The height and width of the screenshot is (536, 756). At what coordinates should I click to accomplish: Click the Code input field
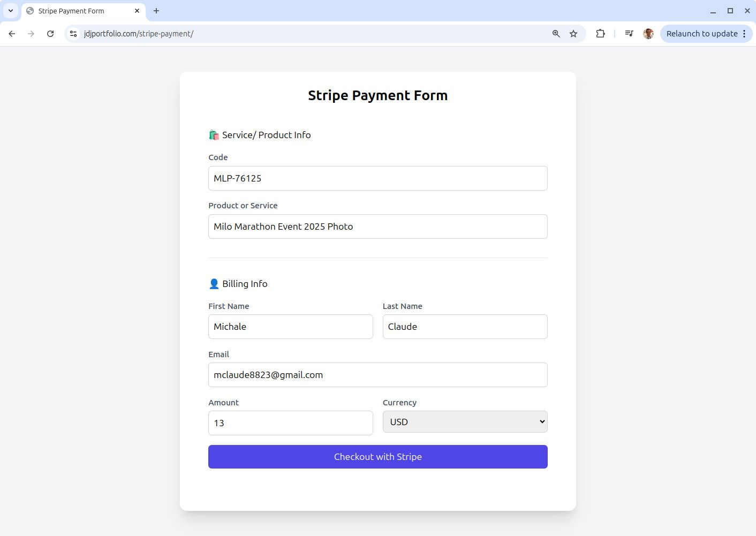378,178
